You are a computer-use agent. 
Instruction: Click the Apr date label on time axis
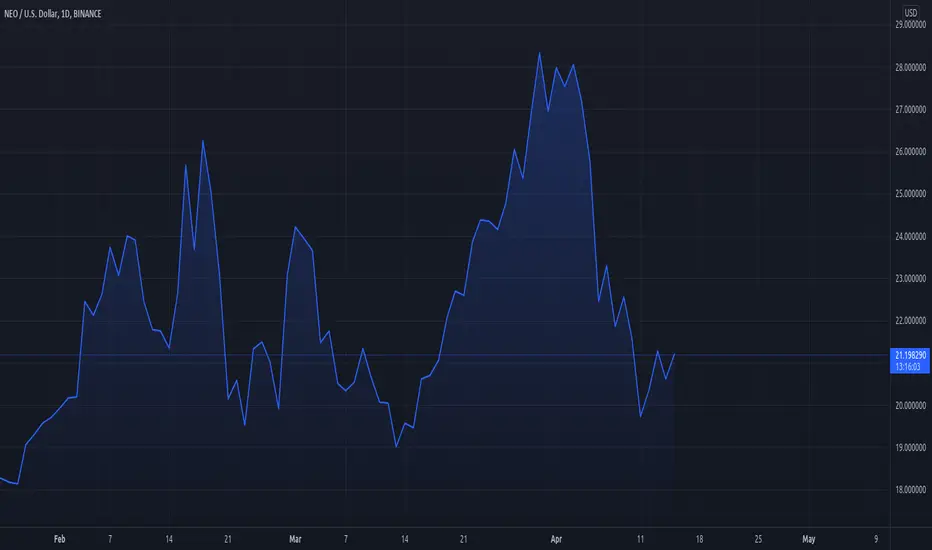(x=556, y=539)
